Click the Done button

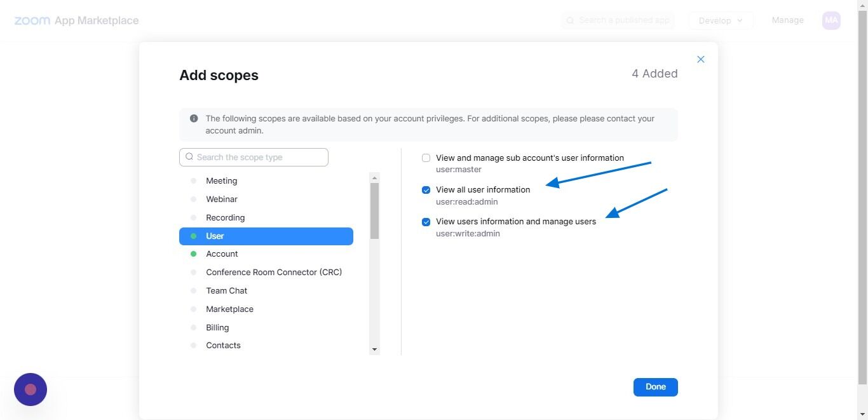656,387
